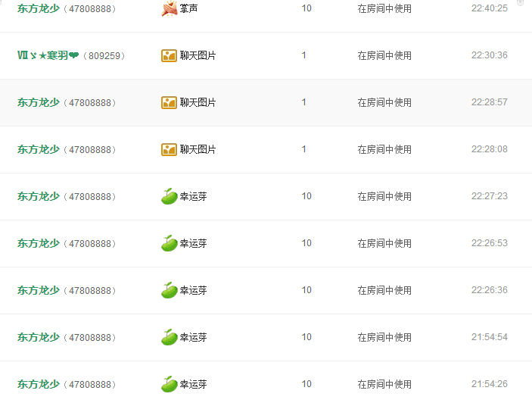
Task: Click the 幸运芽 icon in the 21:54:26 row
Action: click(169, 384)
